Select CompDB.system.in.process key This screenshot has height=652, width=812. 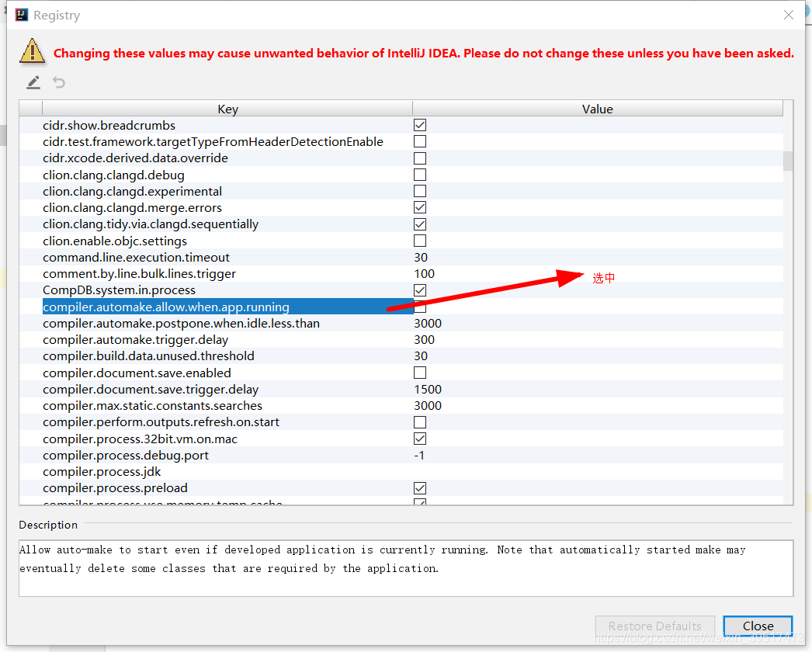[x=119, y=290]
